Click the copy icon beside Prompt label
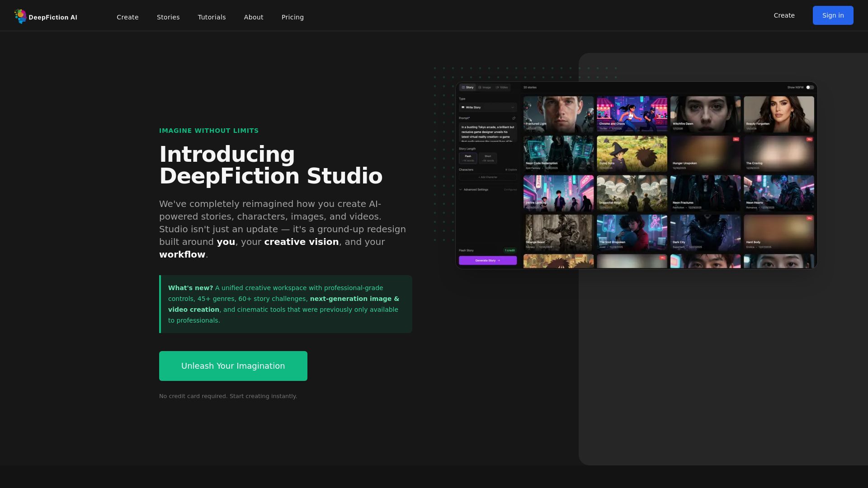The width and height of the screenshot is (868, 488). tap(514, 118)
